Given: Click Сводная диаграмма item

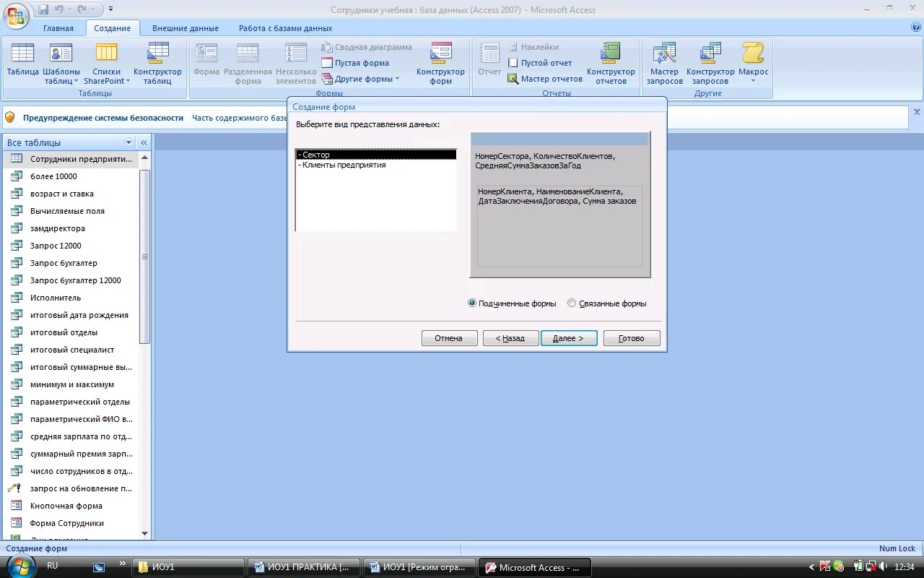Looking at the screenshot, I should [367, 47].
